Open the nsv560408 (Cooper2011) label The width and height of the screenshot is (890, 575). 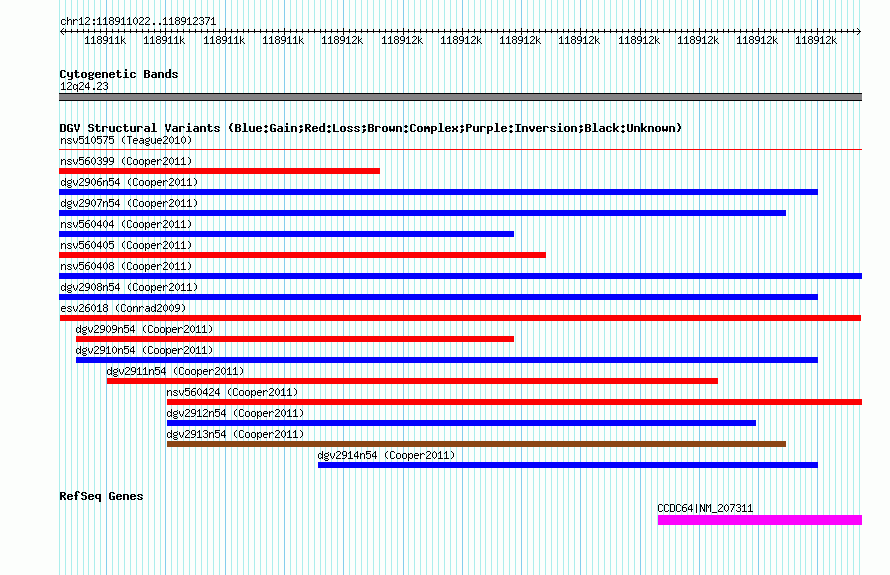point(126,266)
